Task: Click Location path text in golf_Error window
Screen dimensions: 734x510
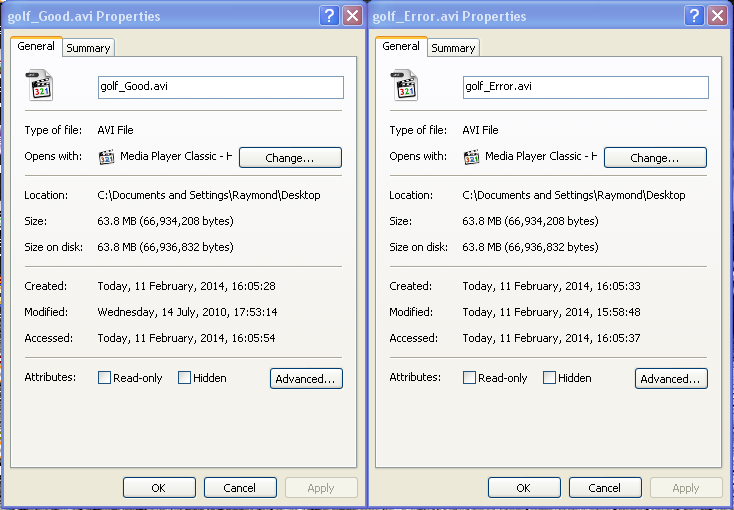Action: 574,195
